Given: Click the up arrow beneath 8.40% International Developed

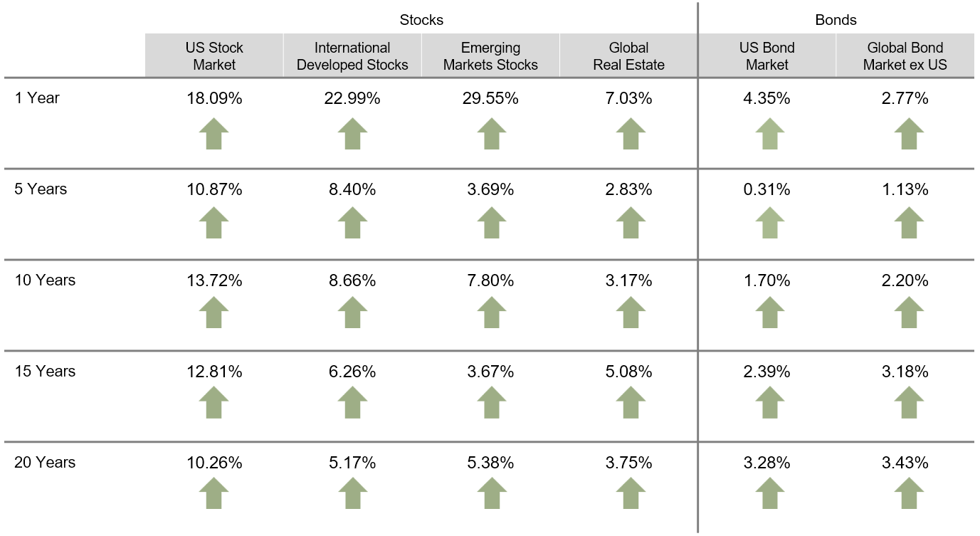Looking at the screenshot, I should coord(352,224).
